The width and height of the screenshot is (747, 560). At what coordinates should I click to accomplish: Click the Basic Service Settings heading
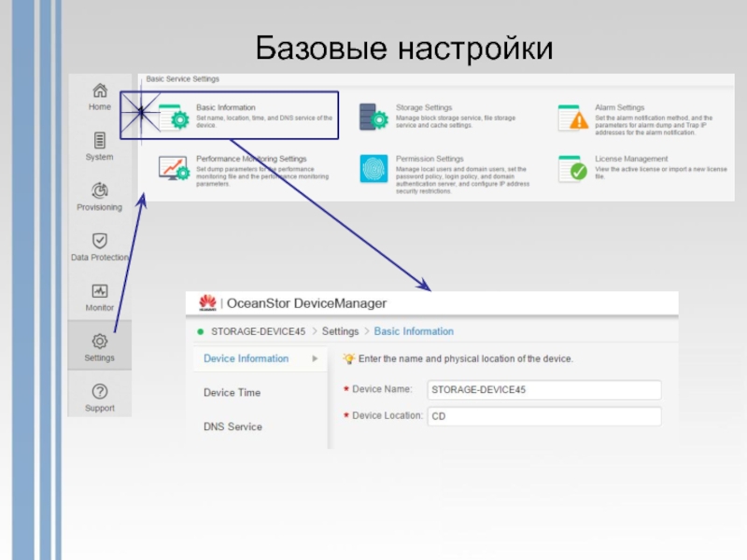pos(182,79)
